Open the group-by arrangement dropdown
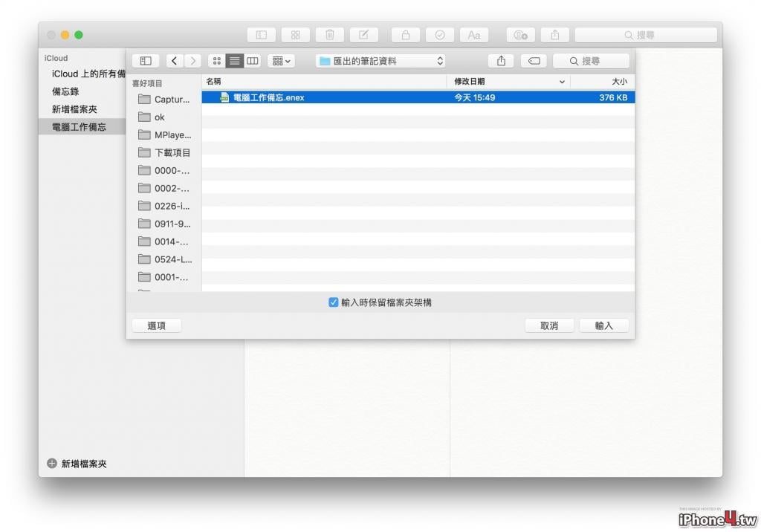Screen dimensions: 761x532 (x=281, y=61)
